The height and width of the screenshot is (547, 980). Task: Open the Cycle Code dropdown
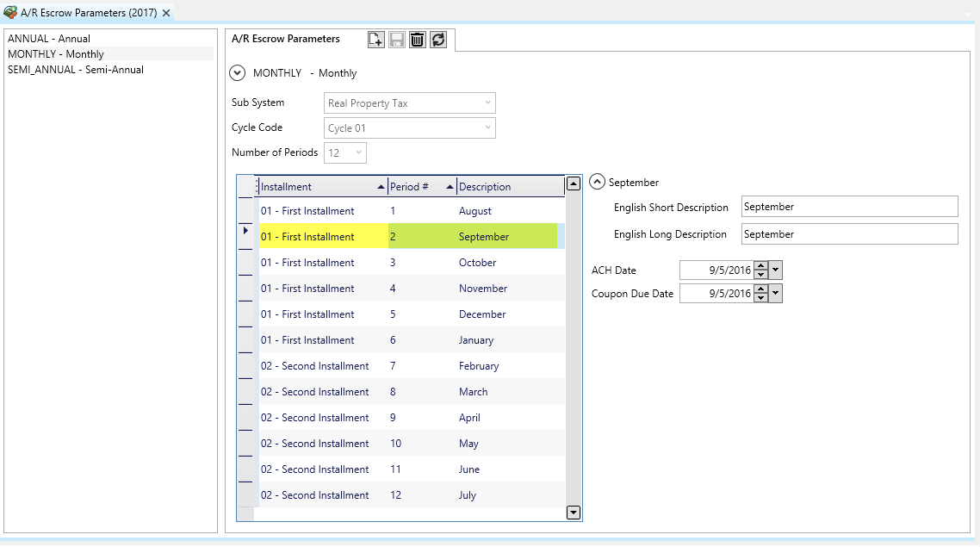coord(487,128)
